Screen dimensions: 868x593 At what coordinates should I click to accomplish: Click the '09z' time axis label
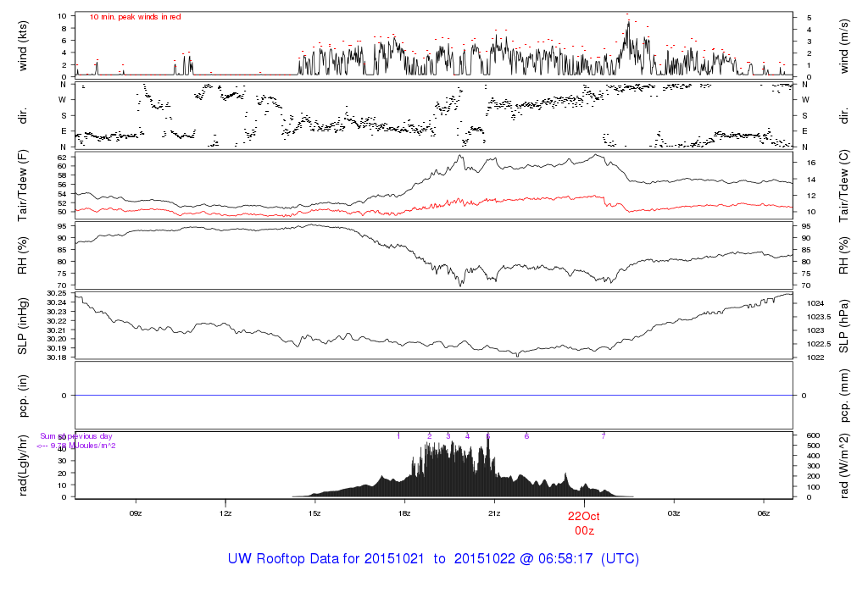click(x=136, y=513)
